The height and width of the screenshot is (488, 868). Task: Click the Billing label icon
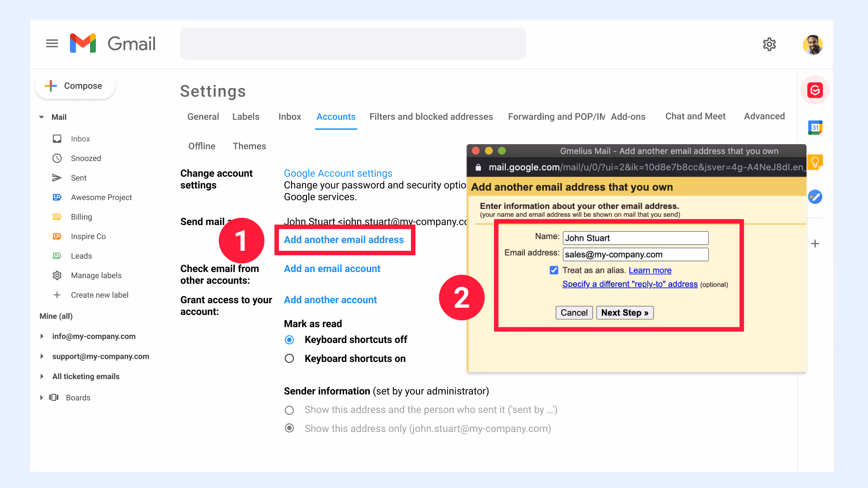57,217
